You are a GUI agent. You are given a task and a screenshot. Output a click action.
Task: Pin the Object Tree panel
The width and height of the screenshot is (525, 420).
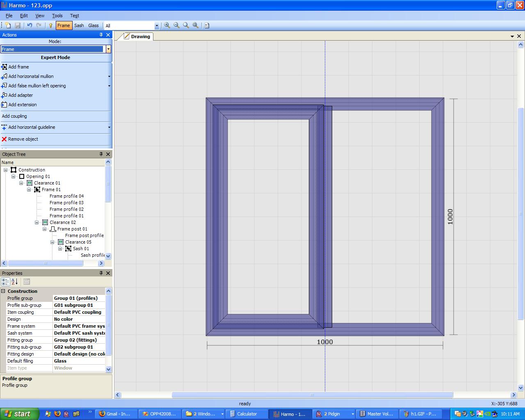101,154
